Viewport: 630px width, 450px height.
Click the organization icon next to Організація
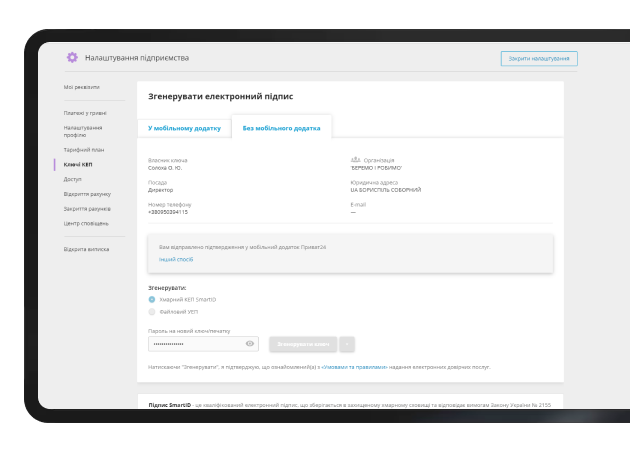[x=356, y=160]
